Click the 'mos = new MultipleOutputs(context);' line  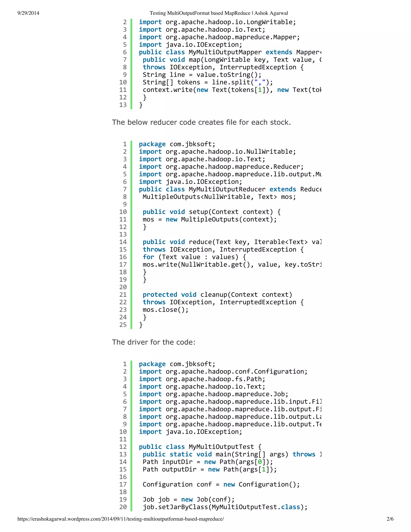coord(209,219)
